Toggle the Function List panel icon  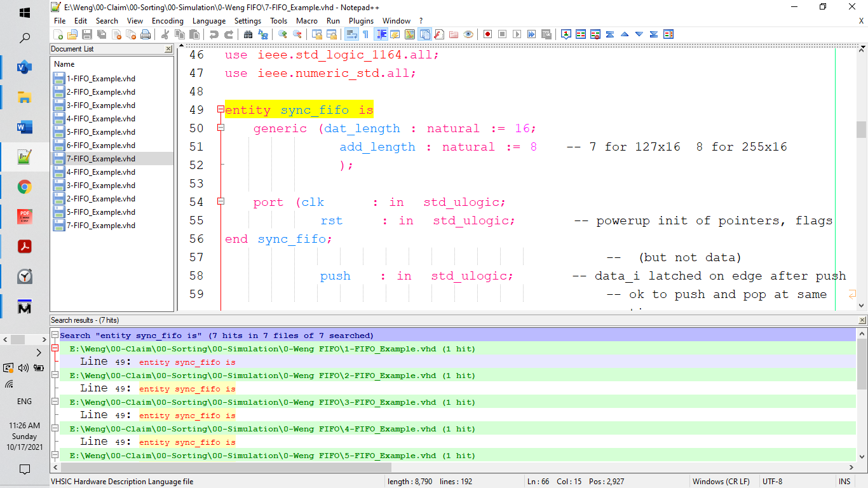pyautogui.click(x=439, y=34)
